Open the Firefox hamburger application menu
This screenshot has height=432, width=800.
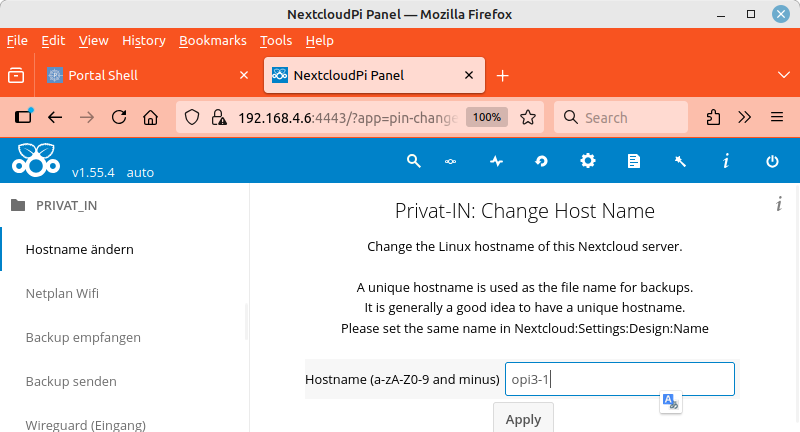777,117
